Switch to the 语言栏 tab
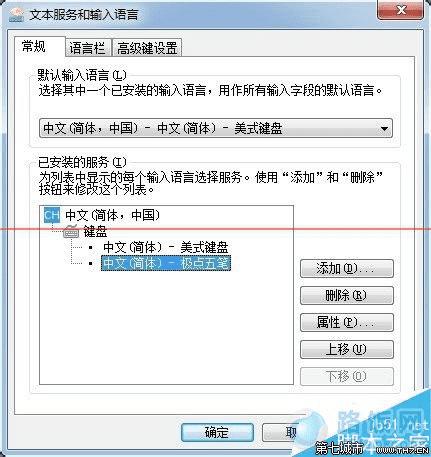Image resolution: width=431 pixels, height=457 pixels. tap(87, 48)
